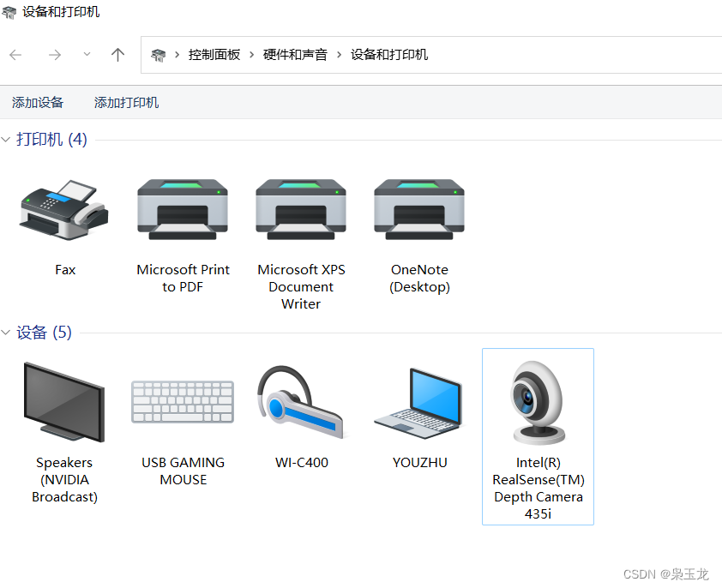Viewport: 722px width, 588px height.
Task: Select the Fax printer icon
Action: tap(64, 210)
